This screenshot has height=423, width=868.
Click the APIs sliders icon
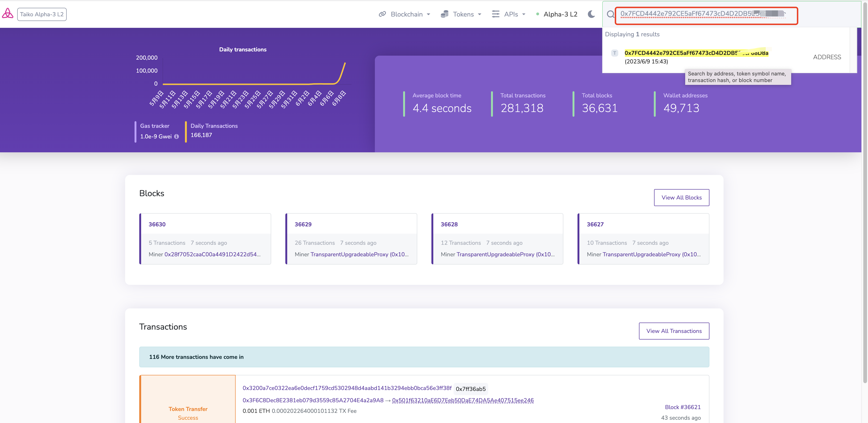point(495,14)
